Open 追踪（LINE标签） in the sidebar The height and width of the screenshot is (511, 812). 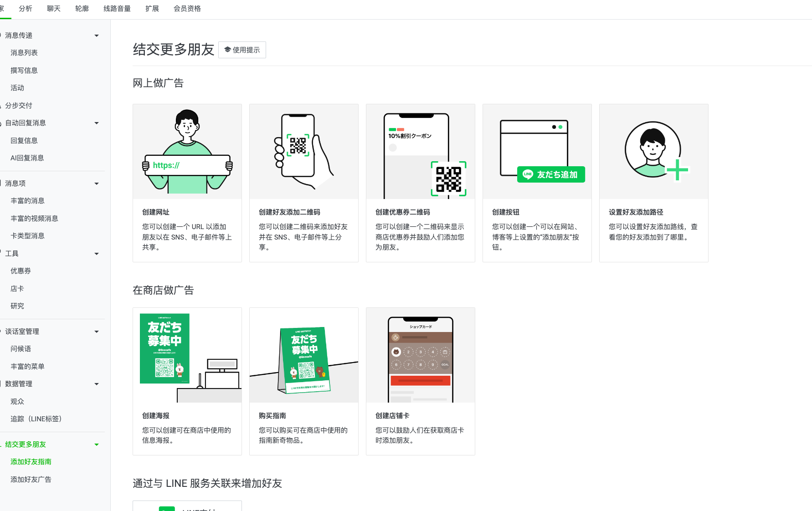pos(36,419)
